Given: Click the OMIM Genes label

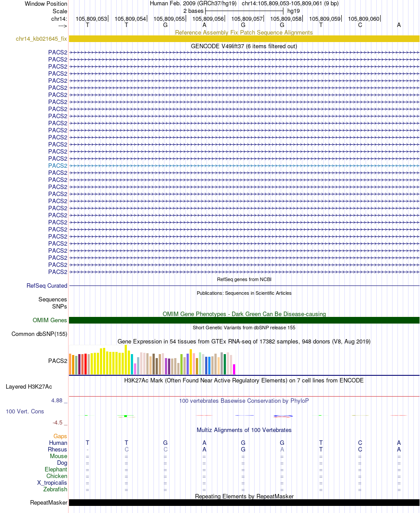Looking at the screenshot, I should tap(50, 320).
